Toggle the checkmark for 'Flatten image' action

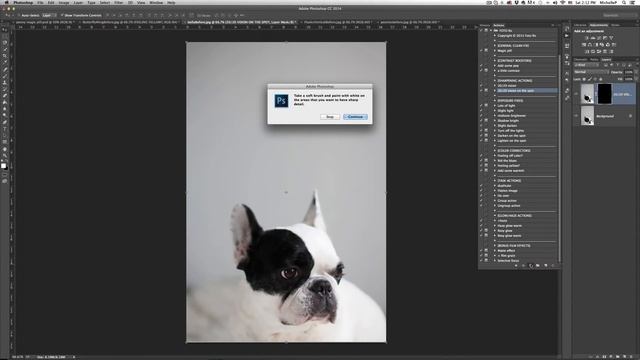coord(481,191)
